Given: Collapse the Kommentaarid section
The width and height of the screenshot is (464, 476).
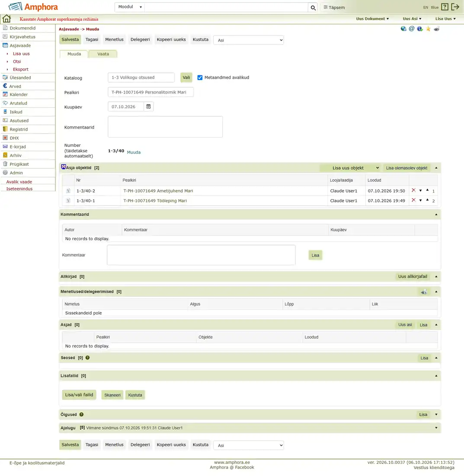Looking at the screenshot, I should pos(436,215).
